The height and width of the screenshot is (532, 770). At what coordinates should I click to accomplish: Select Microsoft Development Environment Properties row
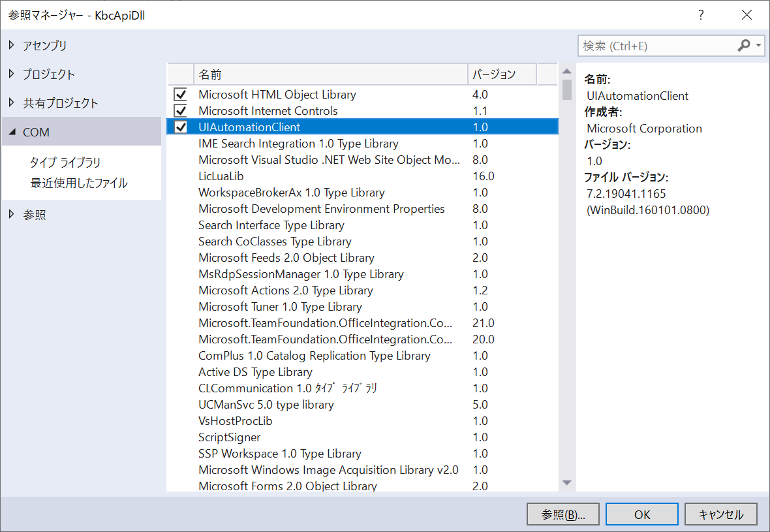click(x=362, y=208)
